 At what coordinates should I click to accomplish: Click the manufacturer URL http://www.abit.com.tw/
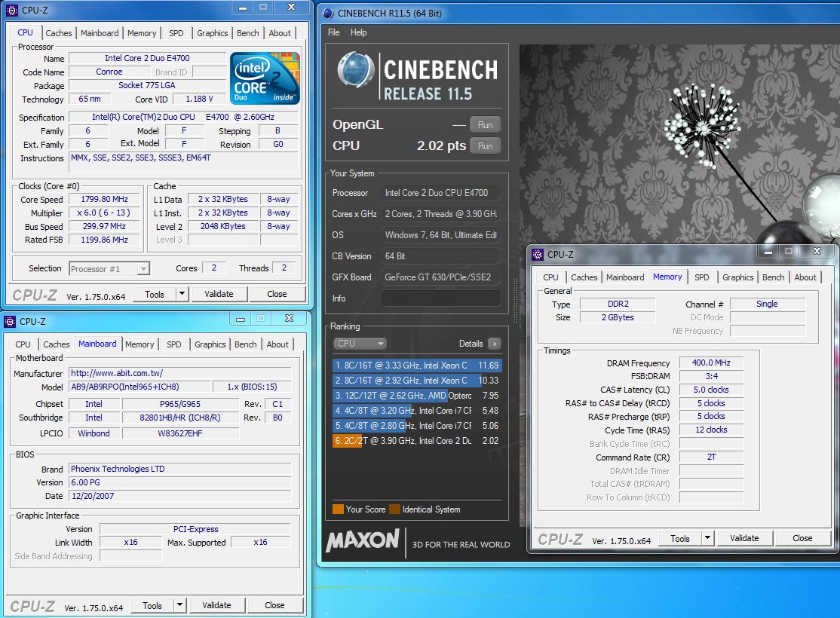[117, 373]
